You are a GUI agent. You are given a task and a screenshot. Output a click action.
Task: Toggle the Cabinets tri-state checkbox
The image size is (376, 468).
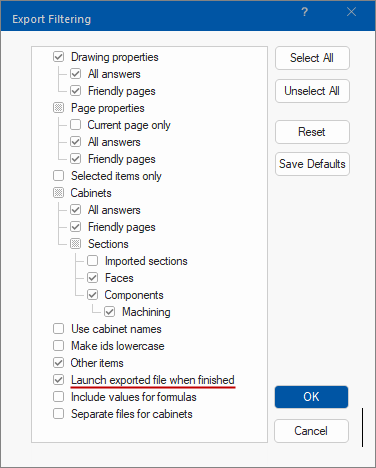59,193
